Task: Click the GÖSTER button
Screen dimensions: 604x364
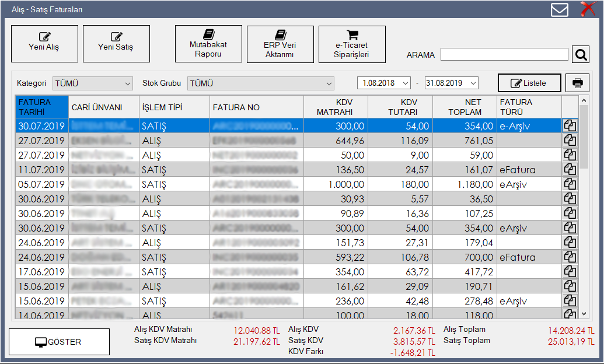Action: pyautogui.click(x=59, y=342)
